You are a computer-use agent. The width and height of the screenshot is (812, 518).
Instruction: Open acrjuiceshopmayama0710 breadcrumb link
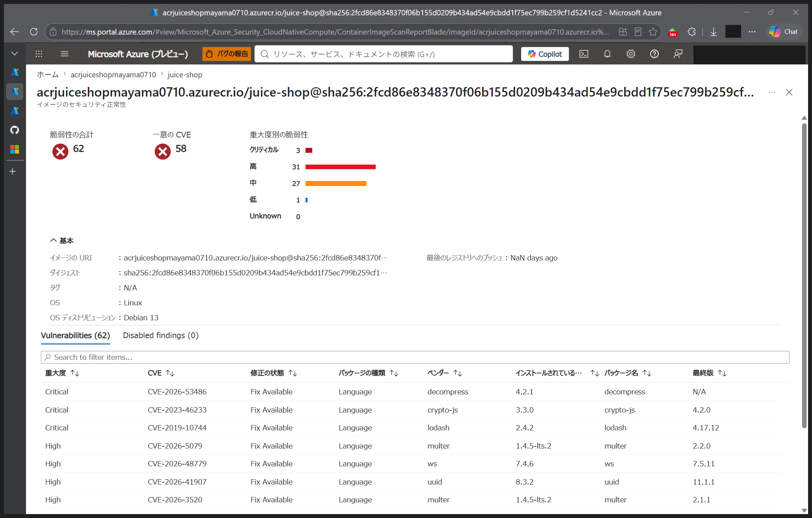tap(113, 74)
